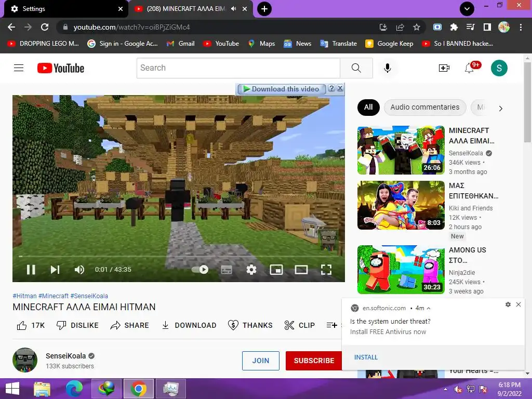
Task: Open Google Keep bookmark
Action: [x=389, y=44]
